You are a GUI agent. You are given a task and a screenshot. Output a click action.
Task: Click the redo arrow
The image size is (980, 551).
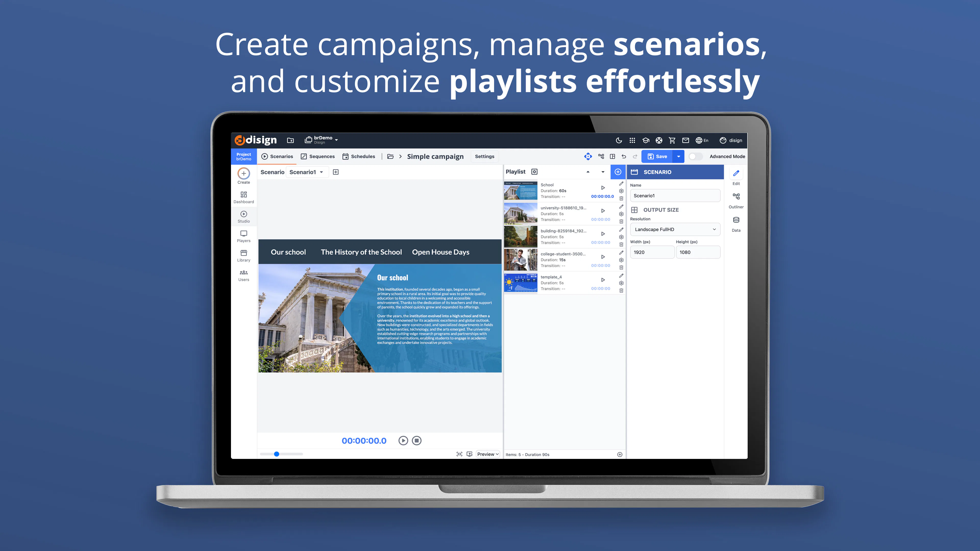click(x=635, y=156)
